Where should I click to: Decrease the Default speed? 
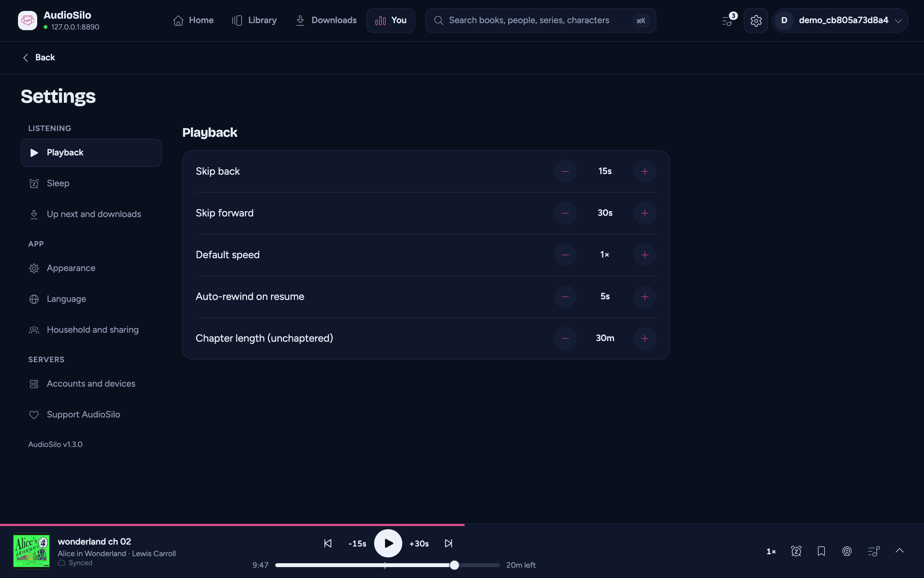565,255
